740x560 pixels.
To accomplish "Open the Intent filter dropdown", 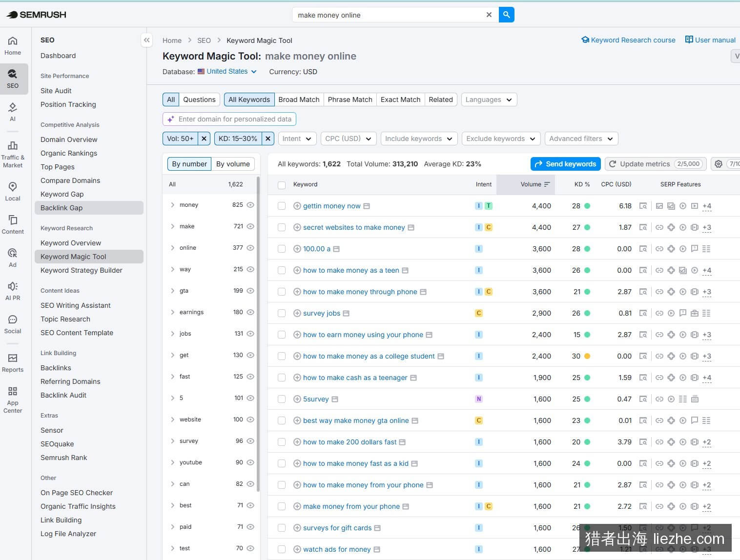I will 297,139.
